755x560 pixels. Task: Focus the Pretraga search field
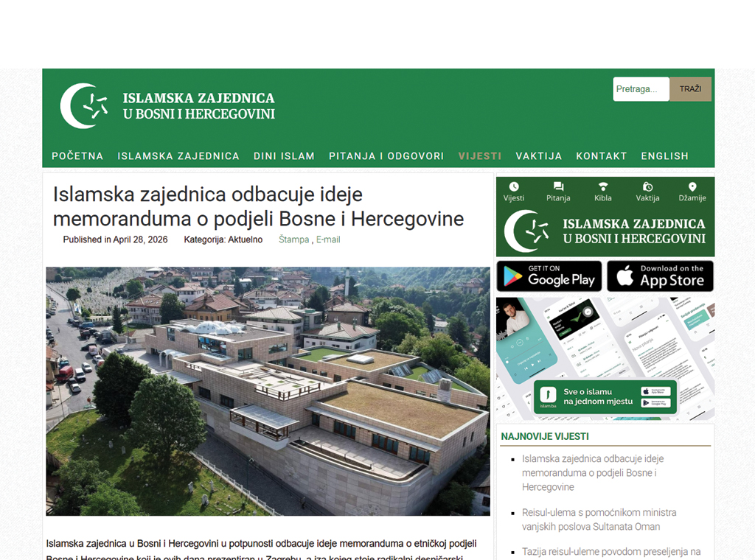[x=641, y=89]
